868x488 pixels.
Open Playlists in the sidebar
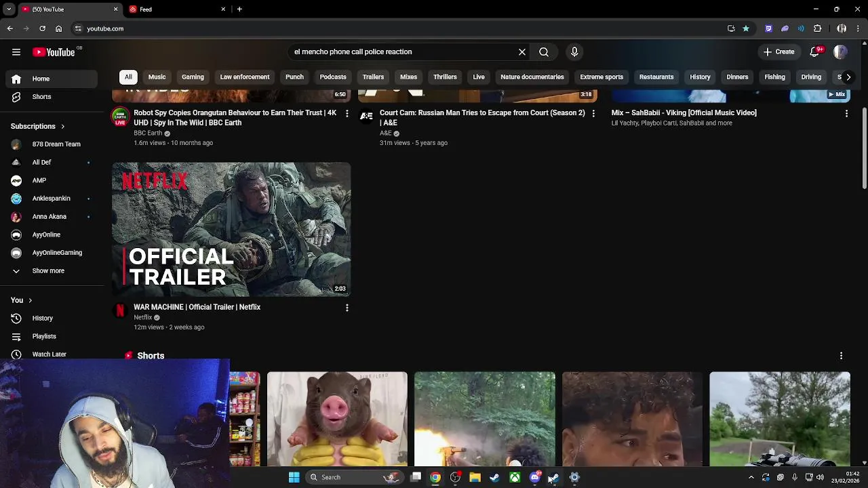point(44,336)
